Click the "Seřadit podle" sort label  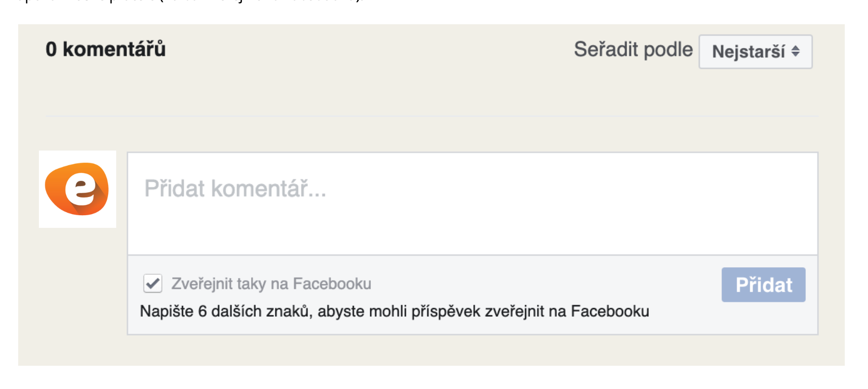[x=633, y=50]
